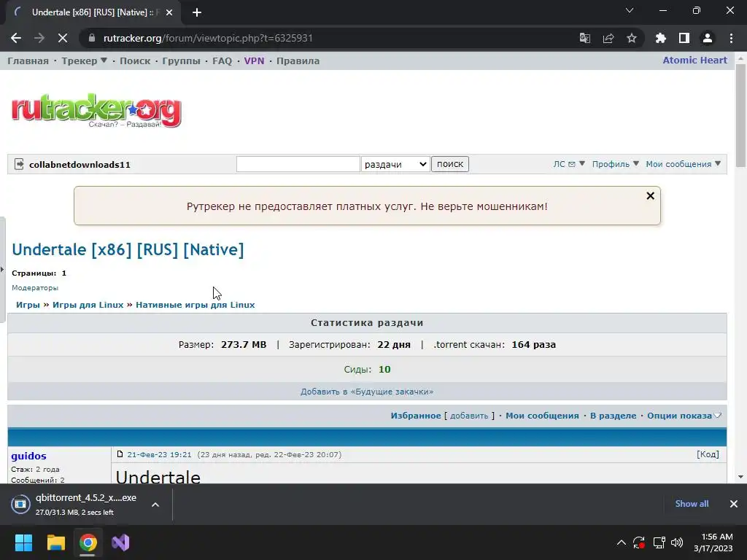Click Chrome icon in taskbar
Image resolution: width=747 pixels, height=560 pixels.
pos(88,542)
